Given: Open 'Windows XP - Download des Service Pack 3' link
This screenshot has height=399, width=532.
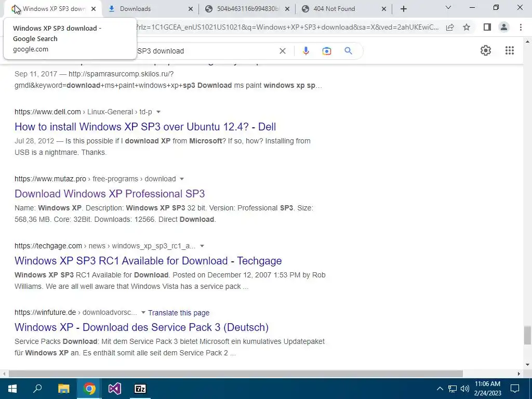Looking at the screenshot, I should click(x=141, y=327).
